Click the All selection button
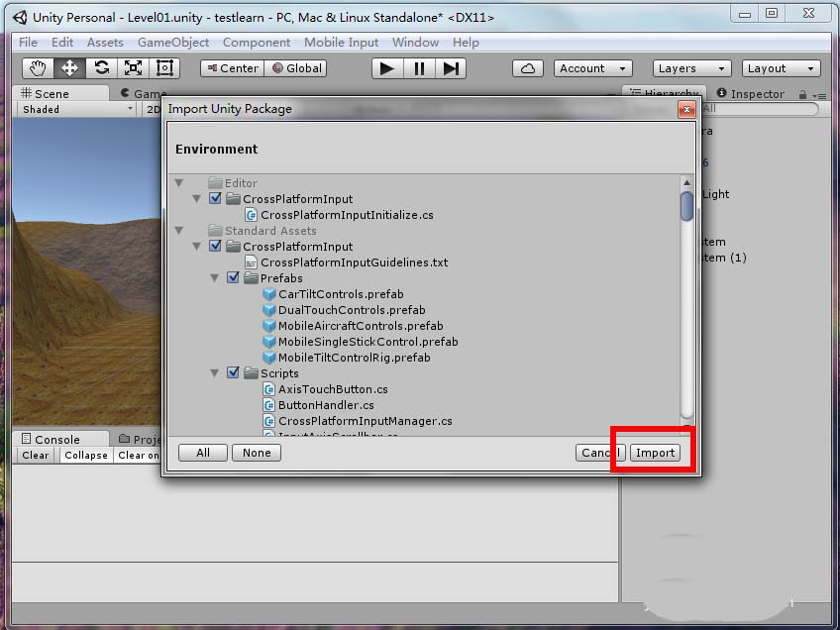The image size is (840, 630). [x=203, y=453]
